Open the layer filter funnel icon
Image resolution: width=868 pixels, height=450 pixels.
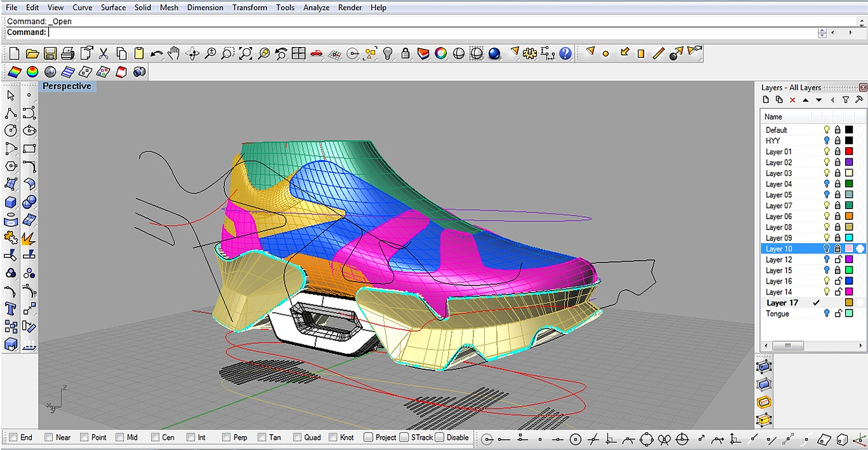[846, 100]
